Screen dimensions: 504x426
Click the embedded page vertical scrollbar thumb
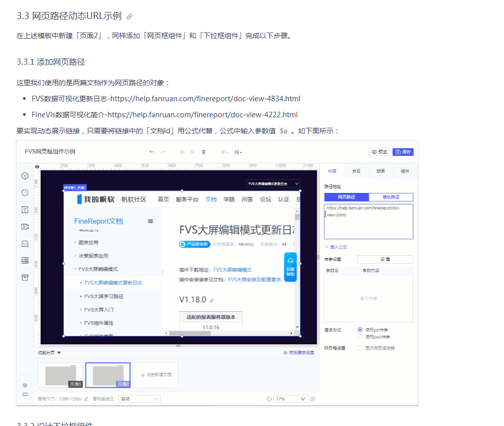[297, 217]
